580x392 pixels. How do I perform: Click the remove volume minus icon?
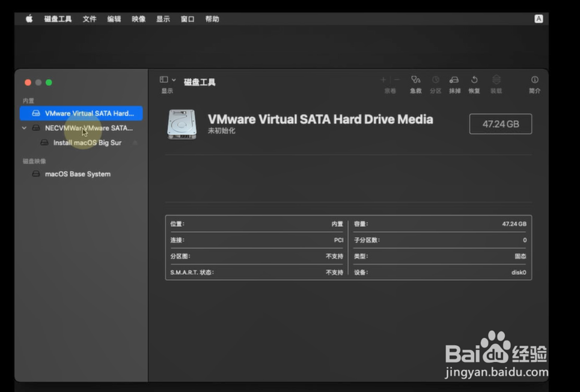(x=397, y=79)
